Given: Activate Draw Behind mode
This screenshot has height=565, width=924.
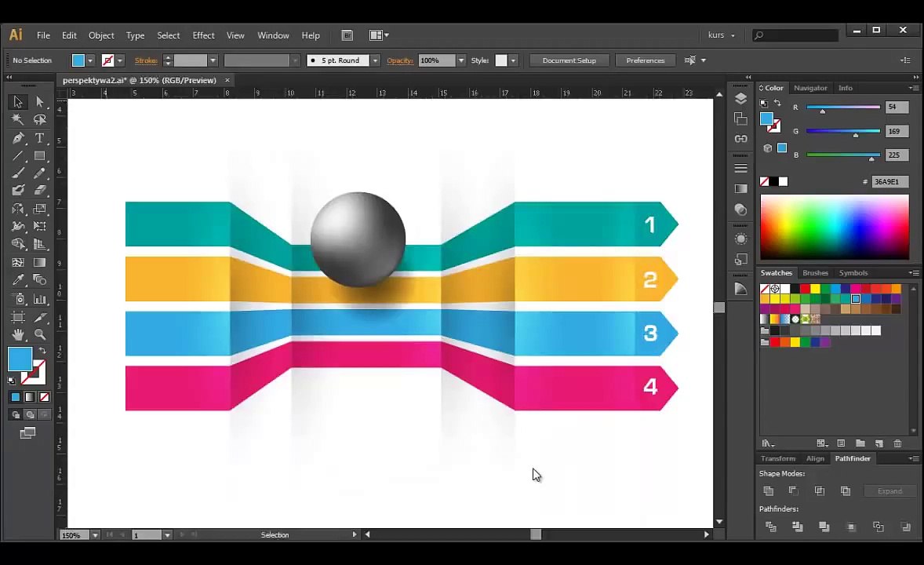Looking at the screenshot, I should point(30,414).
